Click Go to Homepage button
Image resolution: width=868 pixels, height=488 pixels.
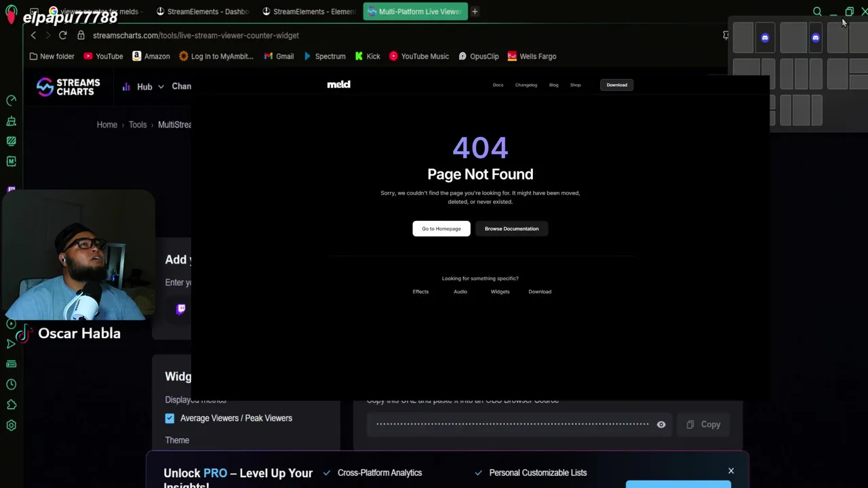point(441,228)
